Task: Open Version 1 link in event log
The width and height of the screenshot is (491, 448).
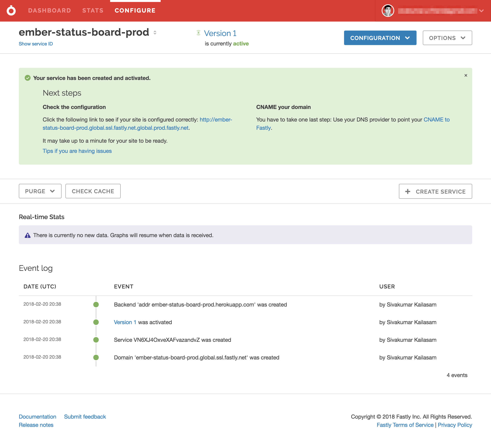Action: [x=125, y=322]
